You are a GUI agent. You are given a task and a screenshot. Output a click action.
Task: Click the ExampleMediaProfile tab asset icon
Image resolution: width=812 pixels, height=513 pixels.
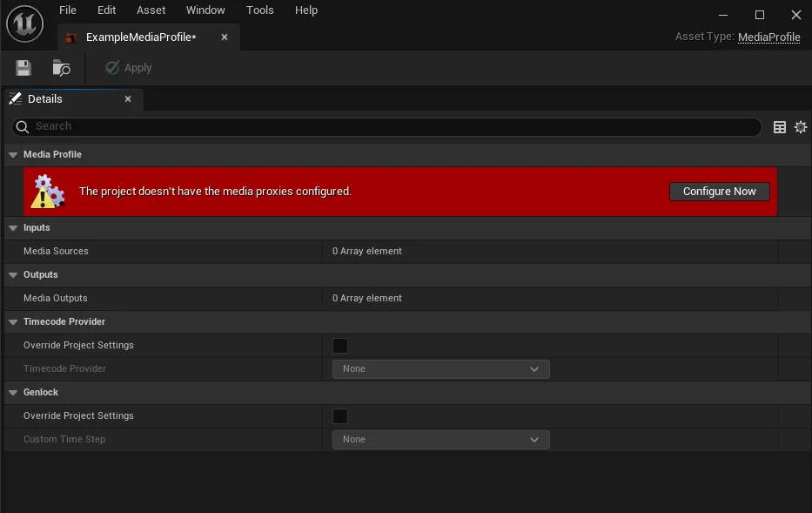pos(71,37)
